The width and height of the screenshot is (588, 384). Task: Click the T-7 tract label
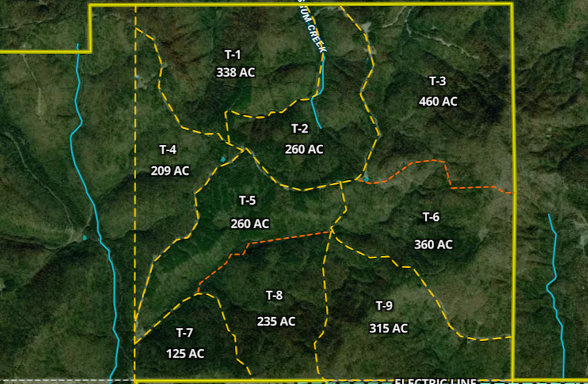pyautogui.click(x=185, y=332)
